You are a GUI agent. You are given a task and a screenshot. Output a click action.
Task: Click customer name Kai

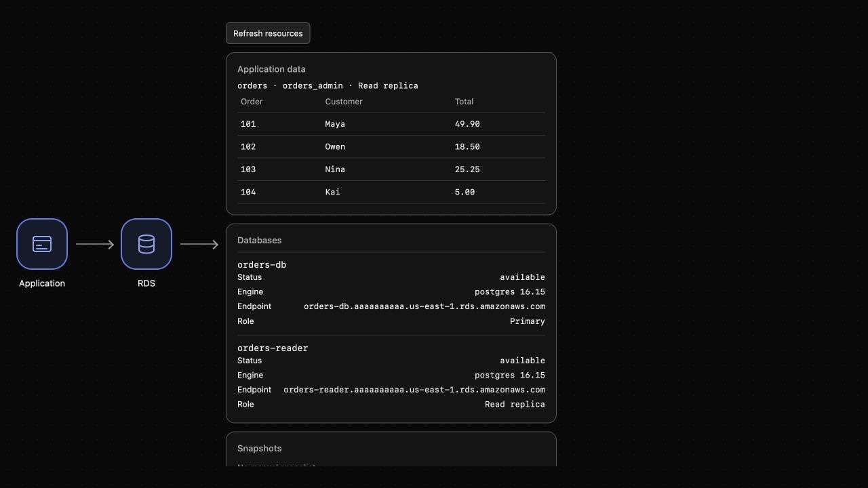coord(332,192)
